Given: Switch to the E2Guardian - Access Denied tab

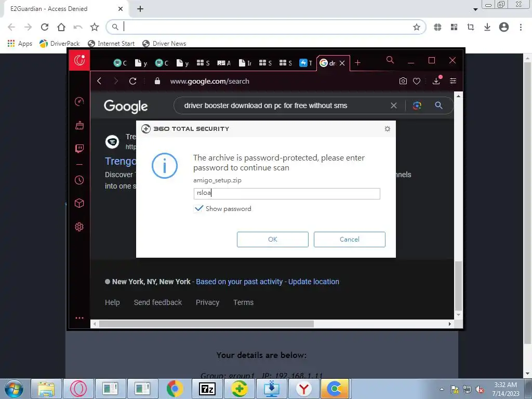Looking at the screenshot, I should tap(65, 9).
